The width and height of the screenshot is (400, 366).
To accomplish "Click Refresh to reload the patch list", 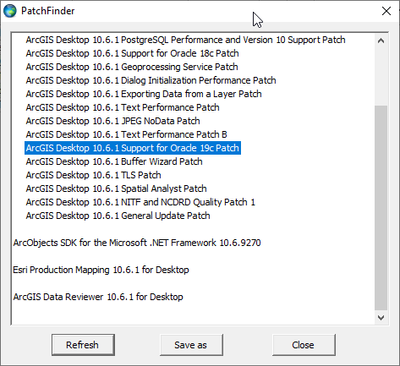I will click(83, 345).
